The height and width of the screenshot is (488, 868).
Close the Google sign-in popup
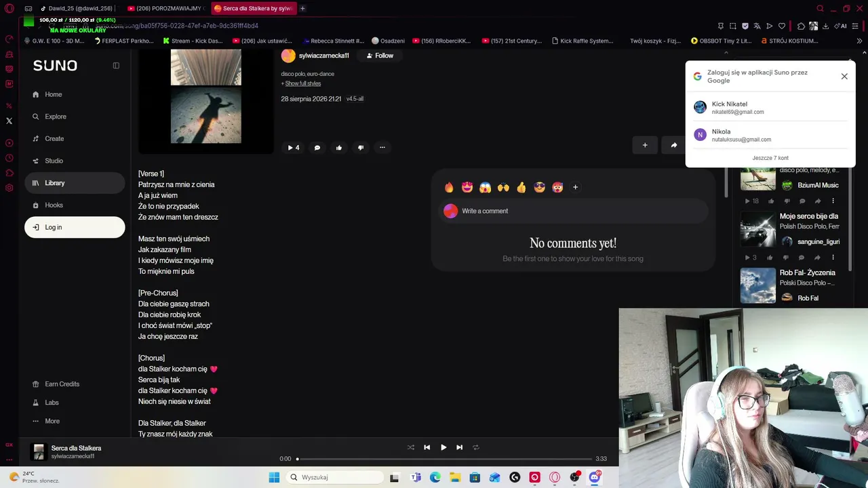[844, 77]
